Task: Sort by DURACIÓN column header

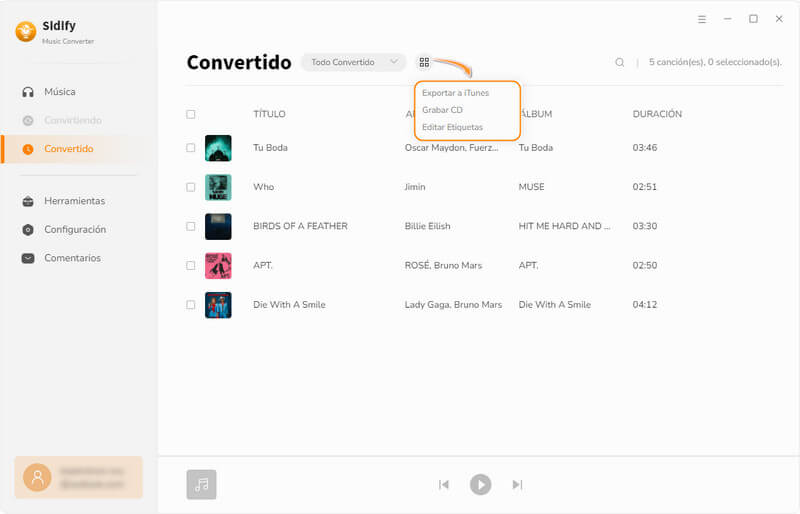Action: tap(657, 114)
